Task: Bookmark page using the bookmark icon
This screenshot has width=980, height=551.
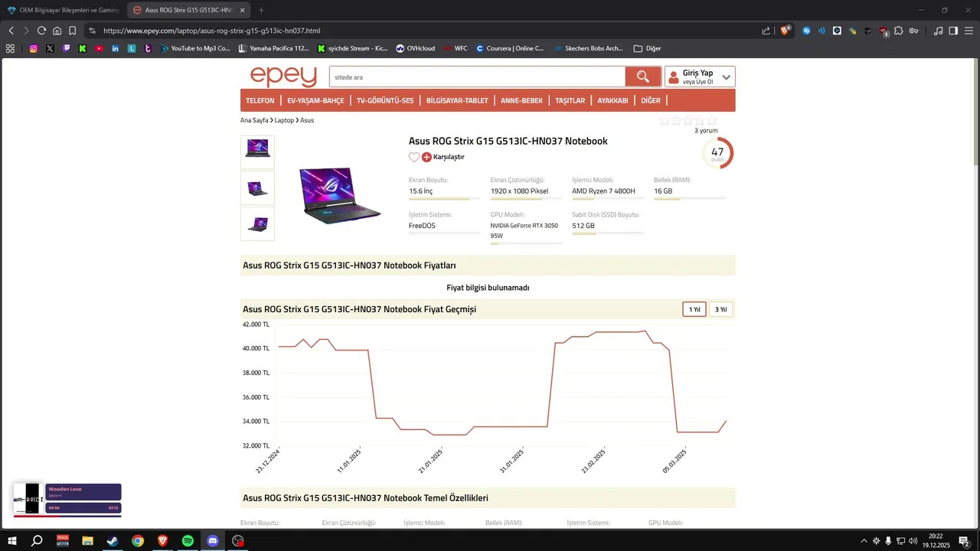Action: 72,31
